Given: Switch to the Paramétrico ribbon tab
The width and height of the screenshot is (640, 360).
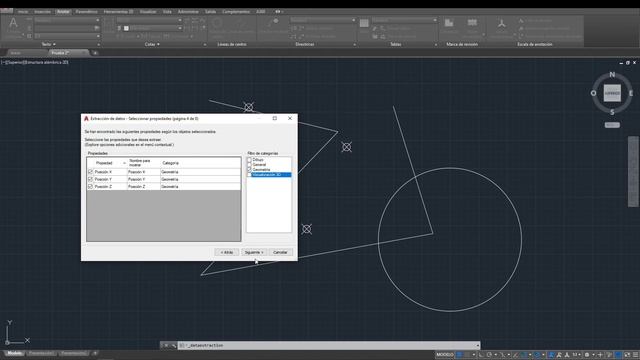Looking at the screenshot, I should click(x=87, y=11).
